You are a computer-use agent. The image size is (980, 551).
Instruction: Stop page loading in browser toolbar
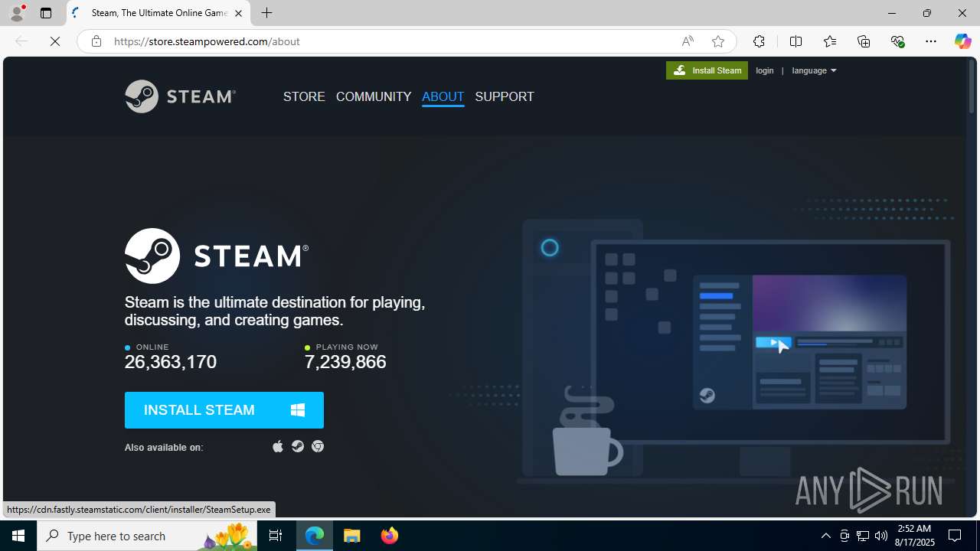(x=55, y=41)
